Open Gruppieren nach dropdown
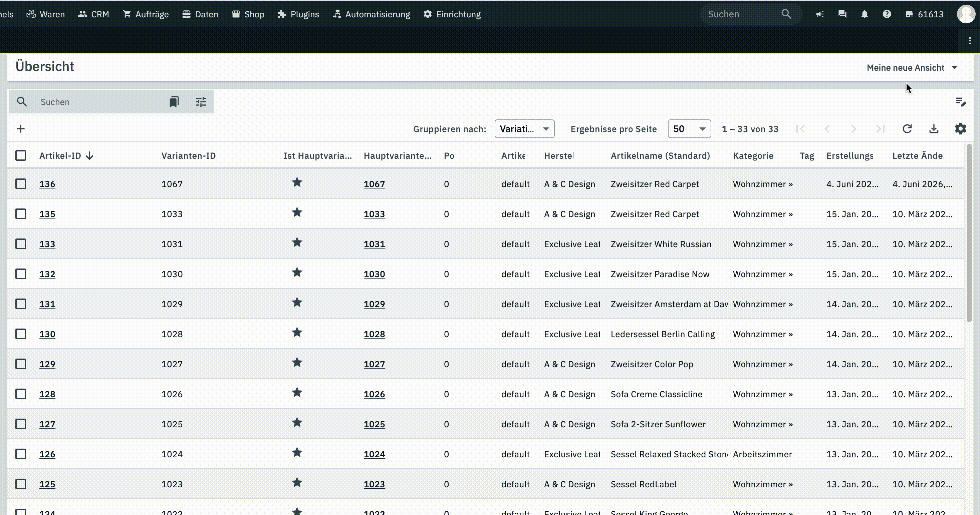Image resolution: width=980 pixels, height=515 pixels. [524, 129]
